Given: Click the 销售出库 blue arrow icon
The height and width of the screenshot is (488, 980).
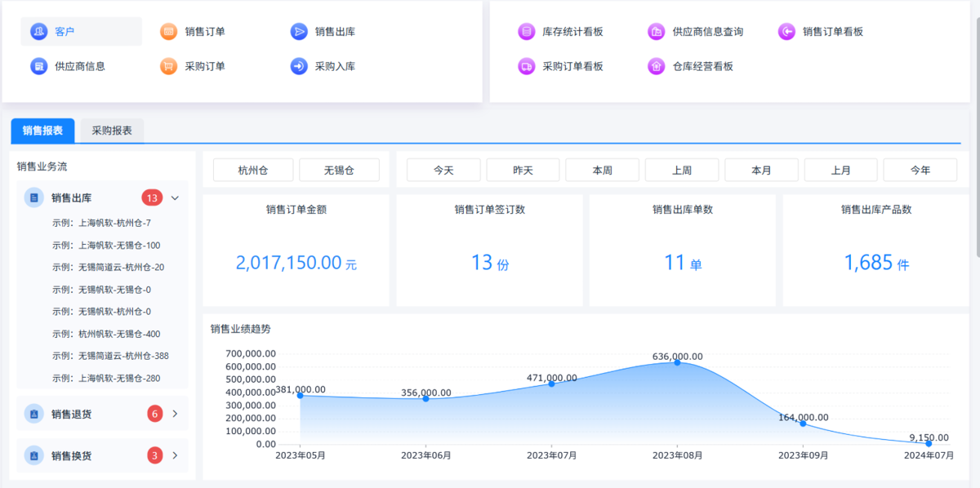Looking at the screenshot, I should tap(299, 32).
